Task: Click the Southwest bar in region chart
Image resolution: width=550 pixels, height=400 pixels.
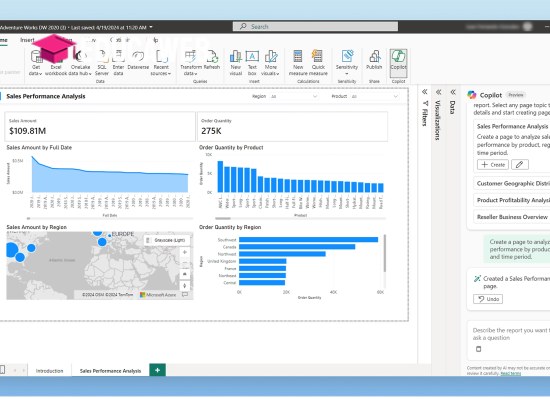Action: pyautogui.click(x=309, y=240)
